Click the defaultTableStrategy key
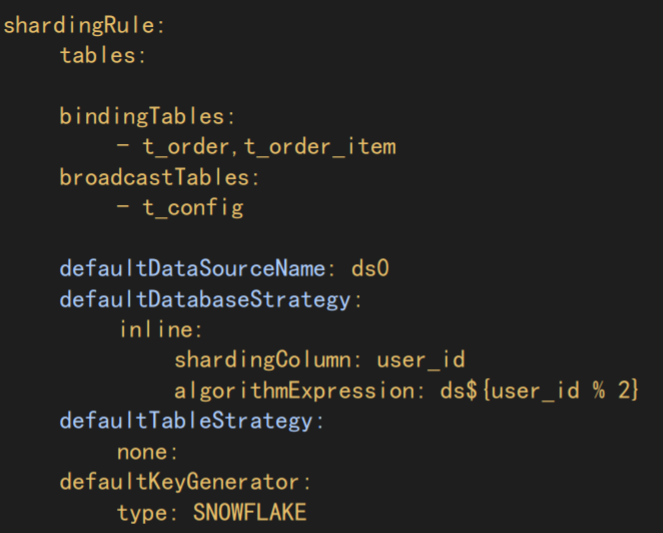The height and width of the screenshot is (533, 663). point(186,421)
